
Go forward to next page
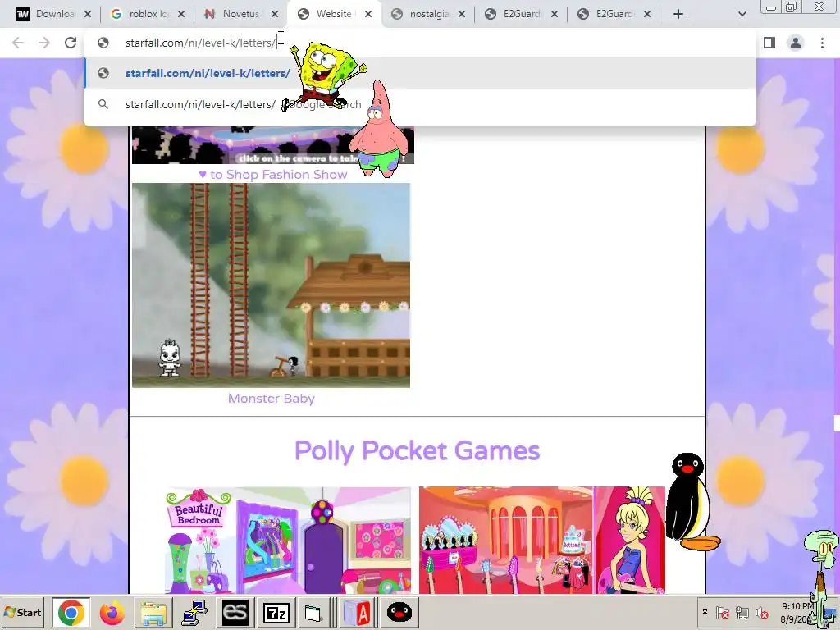[44, 43]
